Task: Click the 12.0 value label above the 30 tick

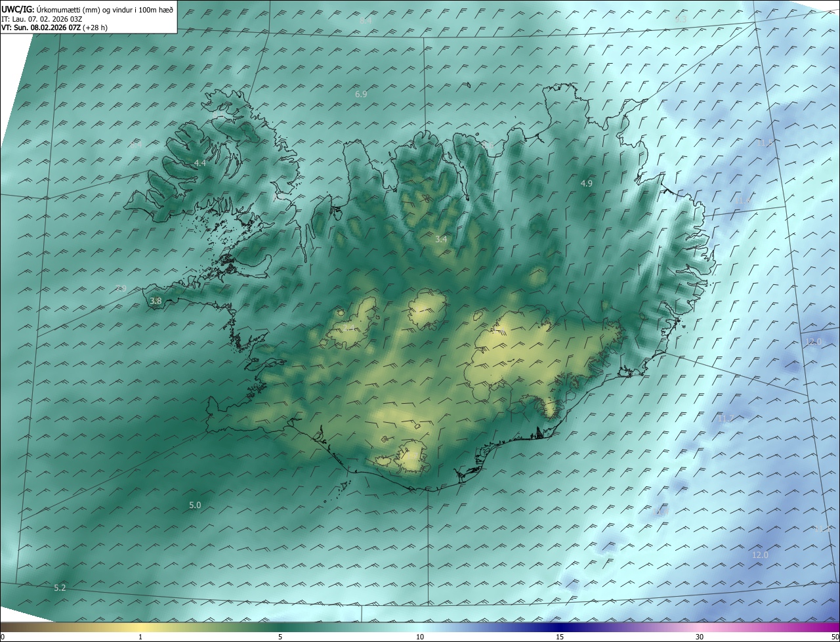Action: click(760, 555)
